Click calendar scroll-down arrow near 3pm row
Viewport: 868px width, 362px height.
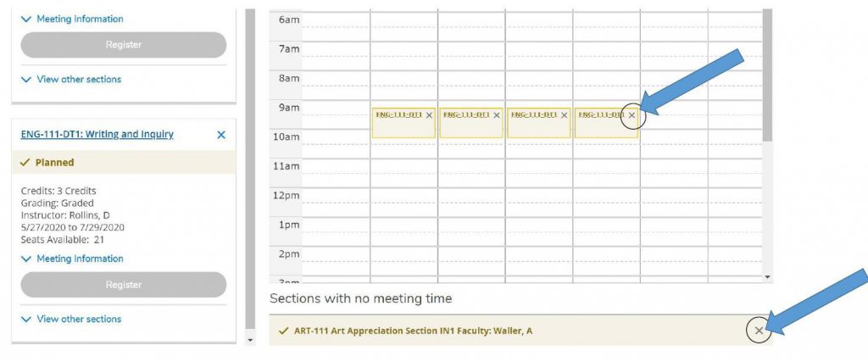click(768, 277)
